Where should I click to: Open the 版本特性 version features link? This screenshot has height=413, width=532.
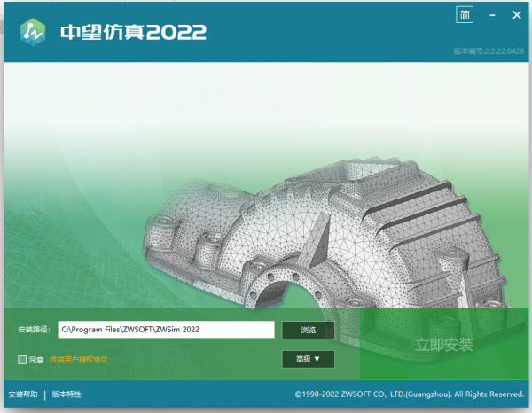(66, 394)
